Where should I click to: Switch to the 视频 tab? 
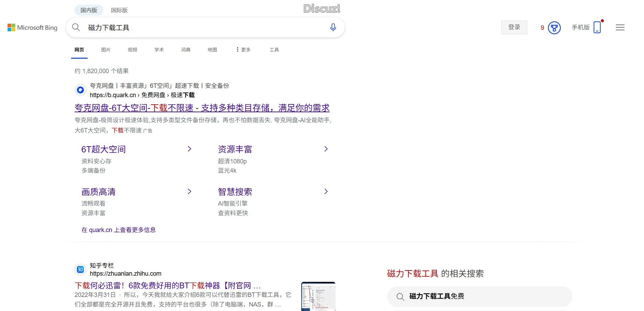132,49
